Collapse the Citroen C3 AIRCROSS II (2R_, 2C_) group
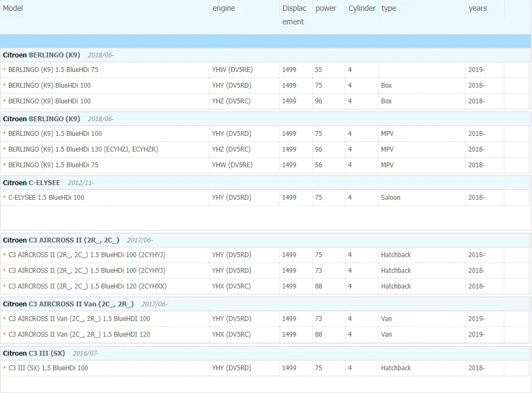Screen dimensions: 532x393 [x=265, y=240]
